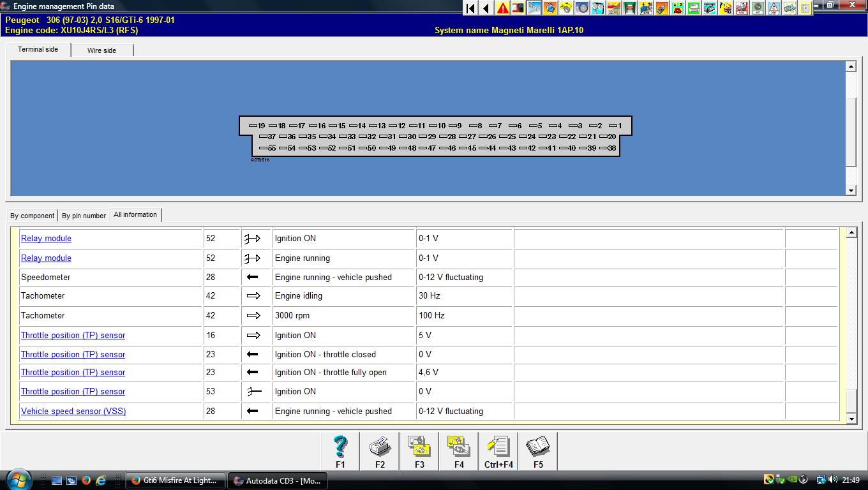Open Throttle position sensor link, throttle closed row
868x490 pixels.
73,354
